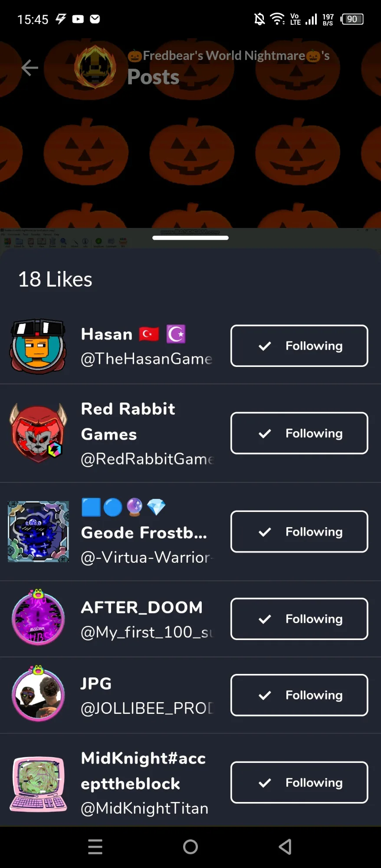Viewport: 381px width, 868px height.
Task: Open Android recent apps menu button
Action: click(95, 847)
